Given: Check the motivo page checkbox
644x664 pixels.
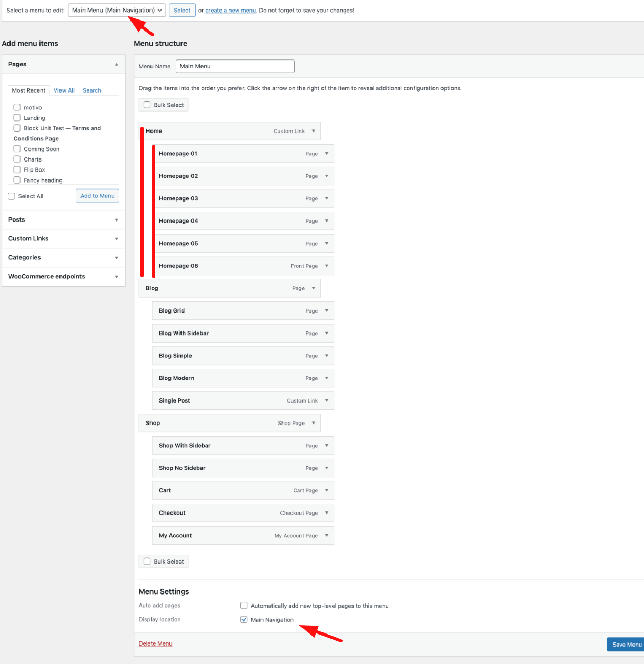Looking at the screenshot, I should [17, 107].
